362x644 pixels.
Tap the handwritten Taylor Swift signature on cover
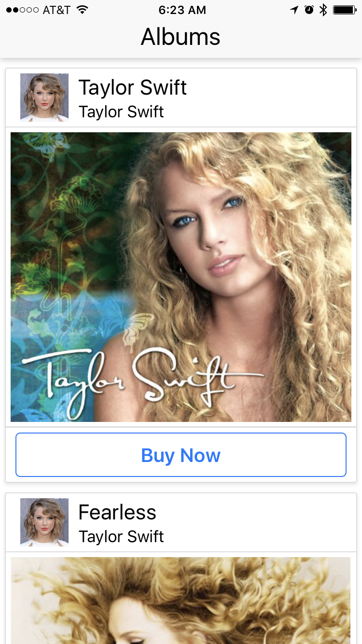click(142, 380)
